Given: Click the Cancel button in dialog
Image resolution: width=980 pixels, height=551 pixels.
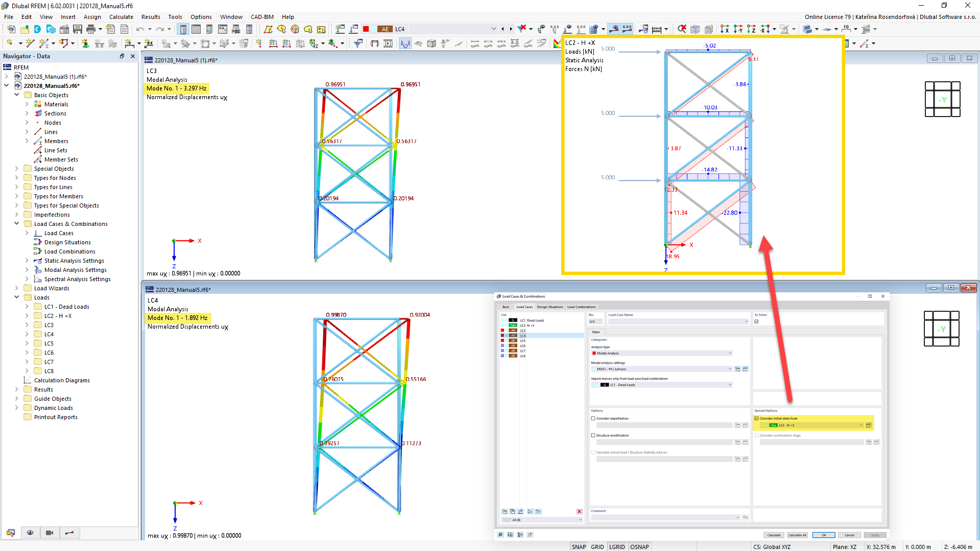Looking at the screenshot, I should 849,535.
